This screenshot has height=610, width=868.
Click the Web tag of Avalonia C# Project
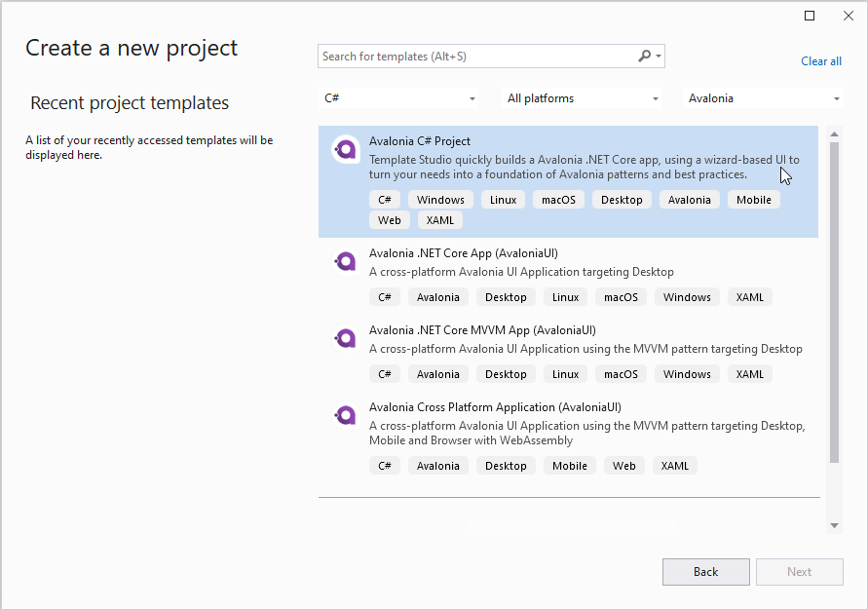[x=389, y=220]
